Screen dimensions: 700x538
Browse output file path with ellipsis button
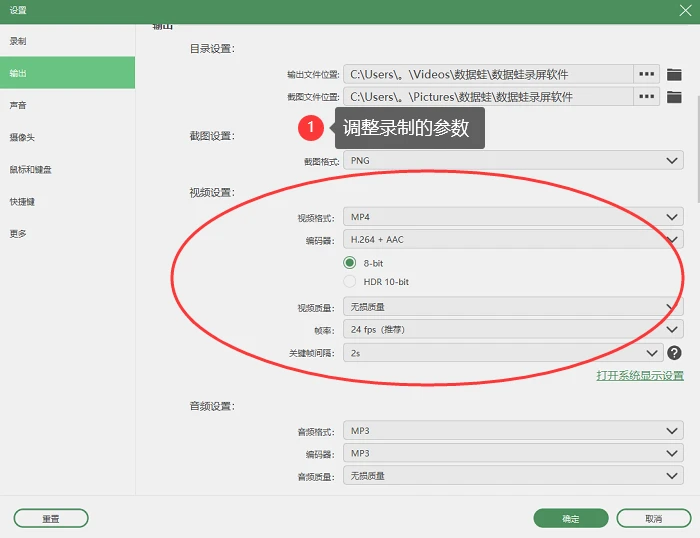pos(646,74)
